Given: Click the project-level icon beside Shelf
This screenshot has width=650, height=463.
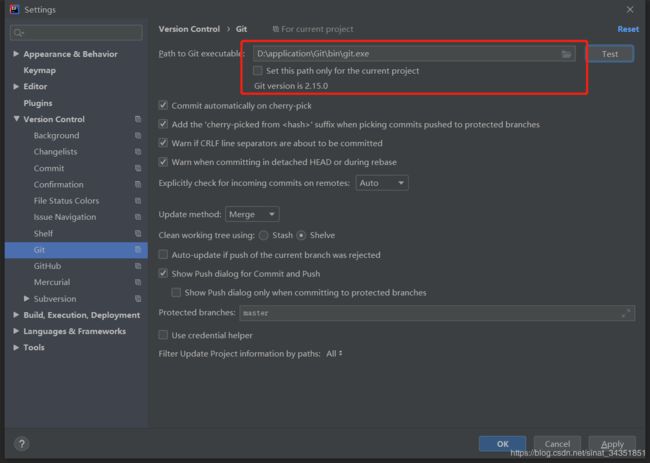Looking at the screenshot, I should click(138, 233).
